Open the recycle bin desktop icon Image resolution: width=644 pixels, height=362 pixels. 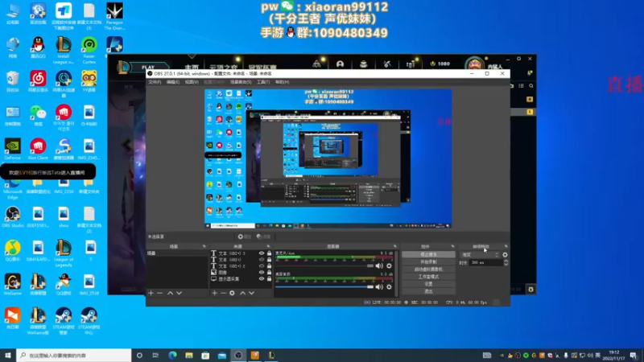coord(13,81)
